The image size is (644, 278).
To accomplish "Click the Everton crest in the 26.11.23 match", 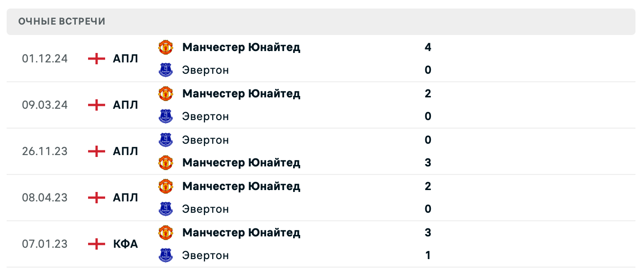I will 166,140.
